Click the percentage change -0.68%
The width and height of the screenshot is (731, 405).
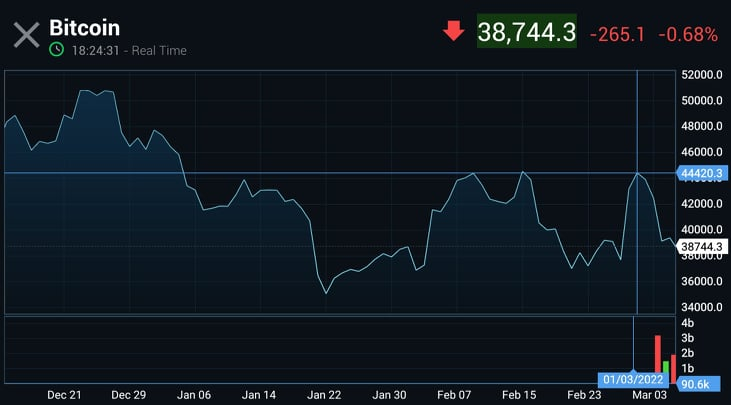688,34
